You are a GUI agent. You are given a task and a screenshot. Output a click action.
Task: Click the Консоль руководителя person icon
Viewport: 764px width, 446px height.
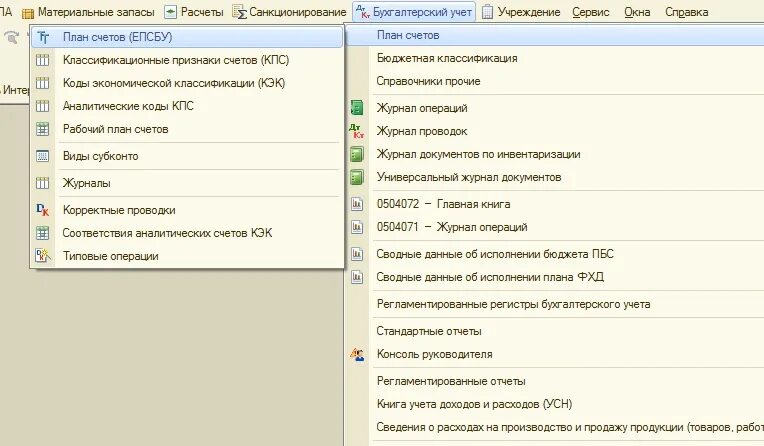pos(357,354)
